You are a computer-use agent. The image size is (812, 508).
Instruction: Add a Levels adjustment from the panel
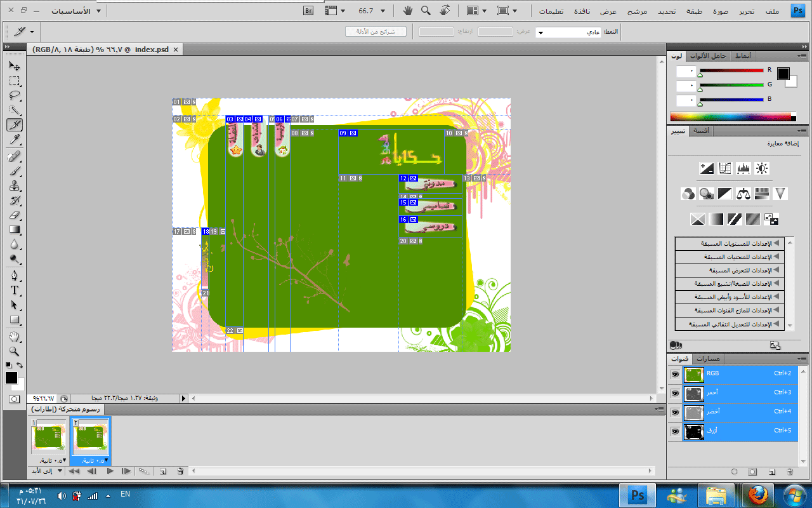click(743, 168)
